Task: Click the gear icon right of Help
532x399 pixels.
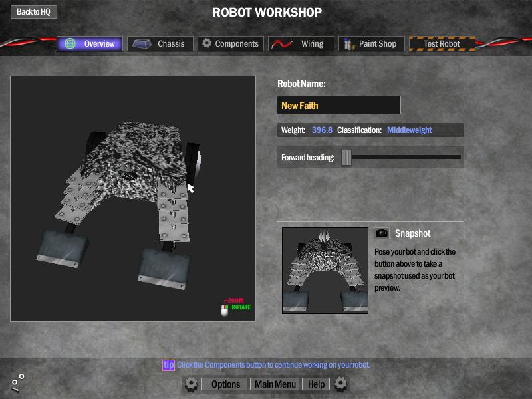Action: (x=340, y=384)
